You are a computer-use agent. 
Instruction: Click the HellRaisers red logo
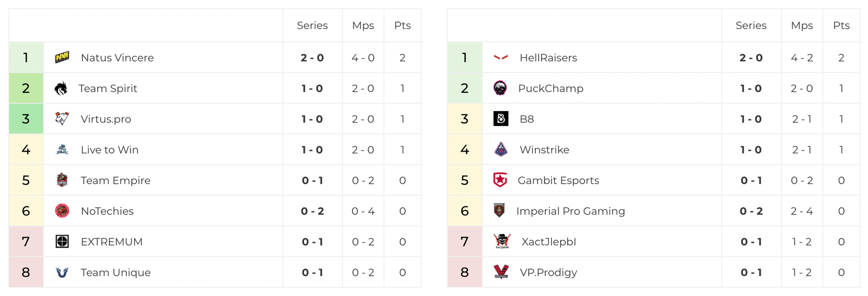pos(501,58)
